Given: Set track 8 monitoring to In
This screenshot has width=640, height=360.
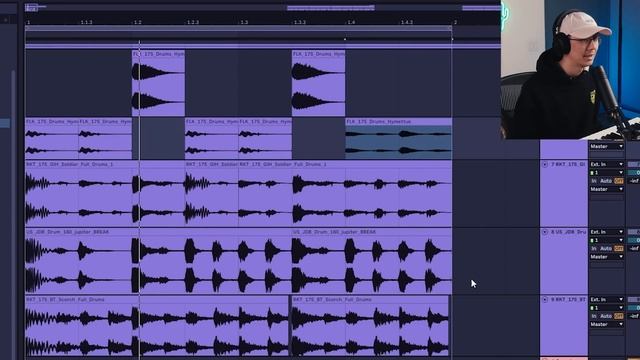Looking at the screenshot, I should pos(594,249).
